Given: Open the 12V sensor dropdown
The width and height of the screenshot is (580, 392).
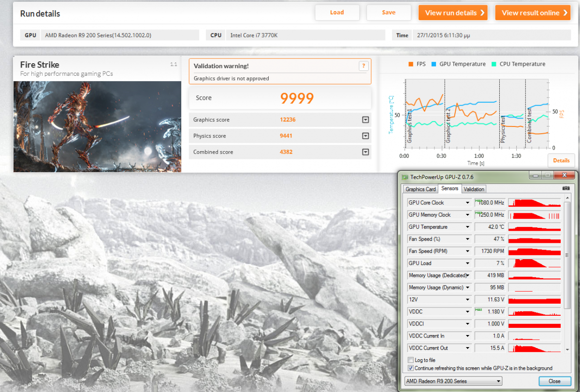Looking at the screenshot, I should [x=467, y=299].
